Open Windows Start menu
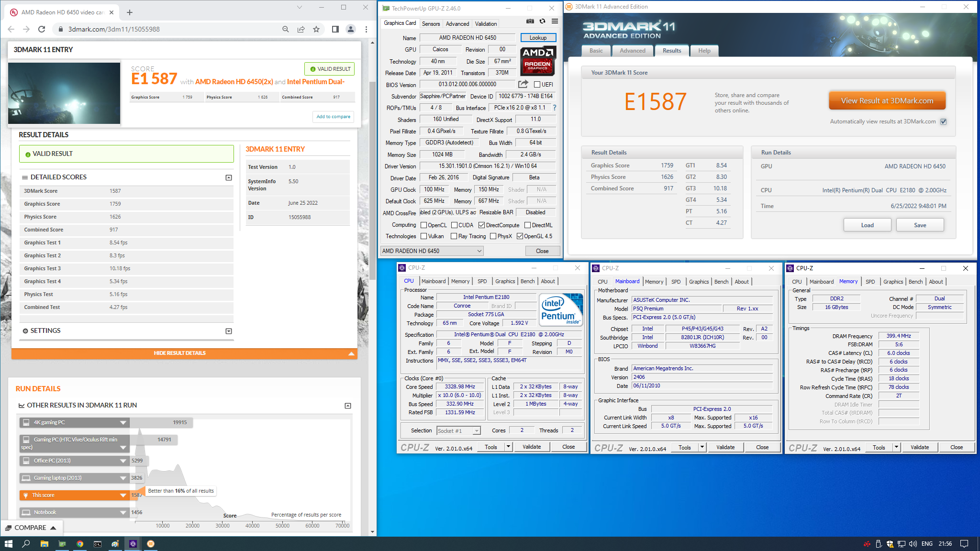Screen dimensions: 980x551 pyautogui.click(x=8, y=544)
